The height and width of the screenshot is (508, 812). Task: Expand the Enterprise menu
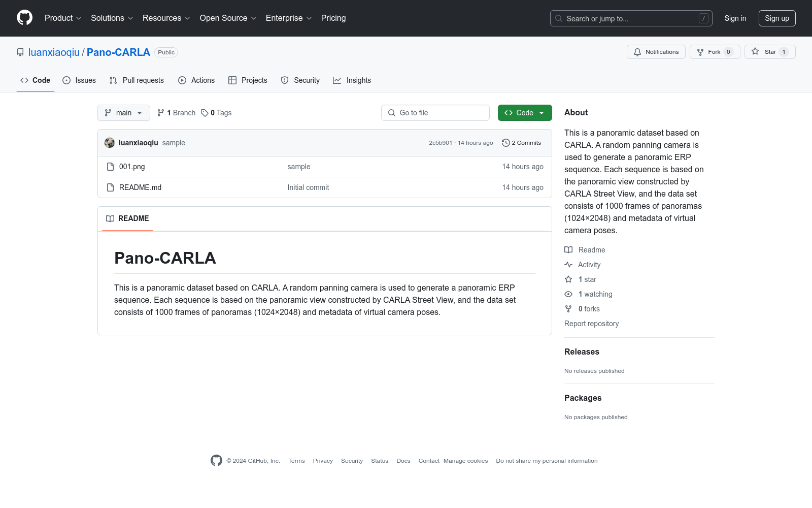pos(289,18)
